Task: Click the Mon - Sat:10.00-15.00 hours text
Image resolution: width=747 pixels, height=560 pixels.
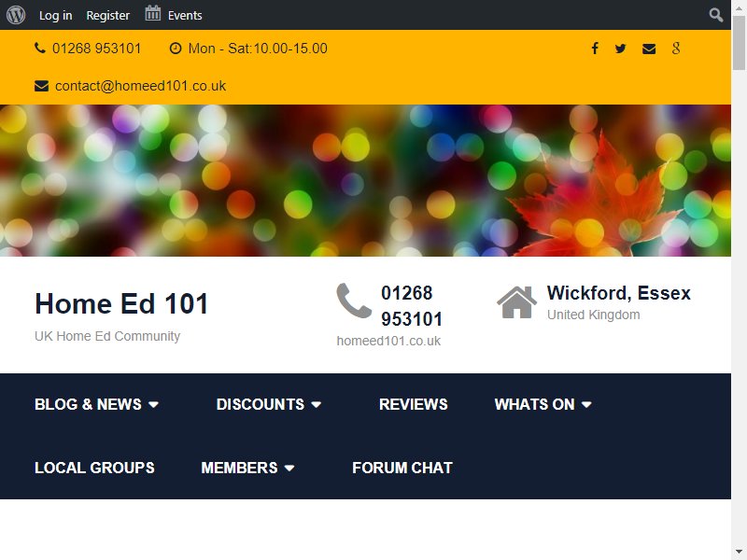Action: pos(258,49)
